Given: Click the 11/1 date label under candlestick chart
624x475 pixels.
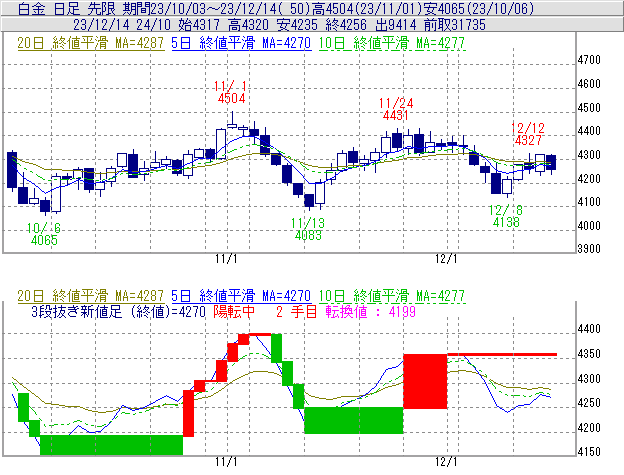Looking at the screenshot, I should click(x=226, y=259).
